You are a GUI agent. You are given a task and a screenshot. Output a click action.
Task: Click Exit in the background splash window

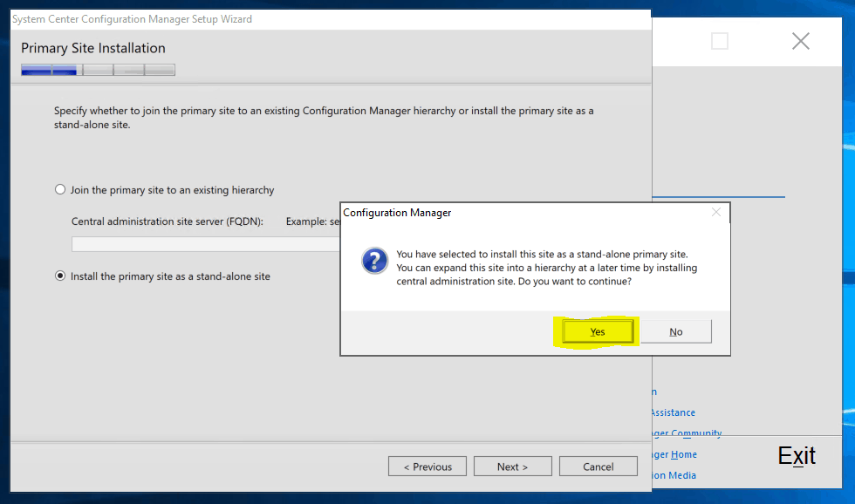(x=796, y=455)
